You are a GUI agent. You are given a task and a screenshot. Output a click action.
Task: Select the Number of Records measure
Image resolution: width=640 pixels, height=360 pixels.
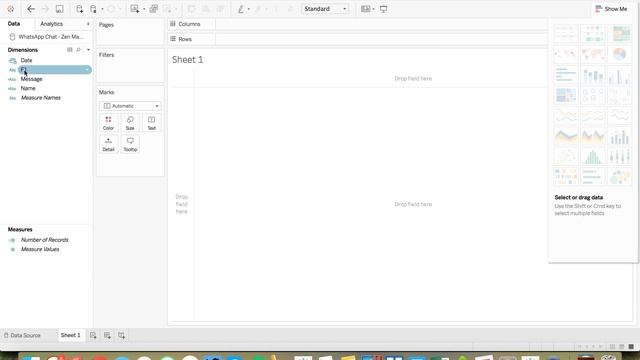pos(44,240)
